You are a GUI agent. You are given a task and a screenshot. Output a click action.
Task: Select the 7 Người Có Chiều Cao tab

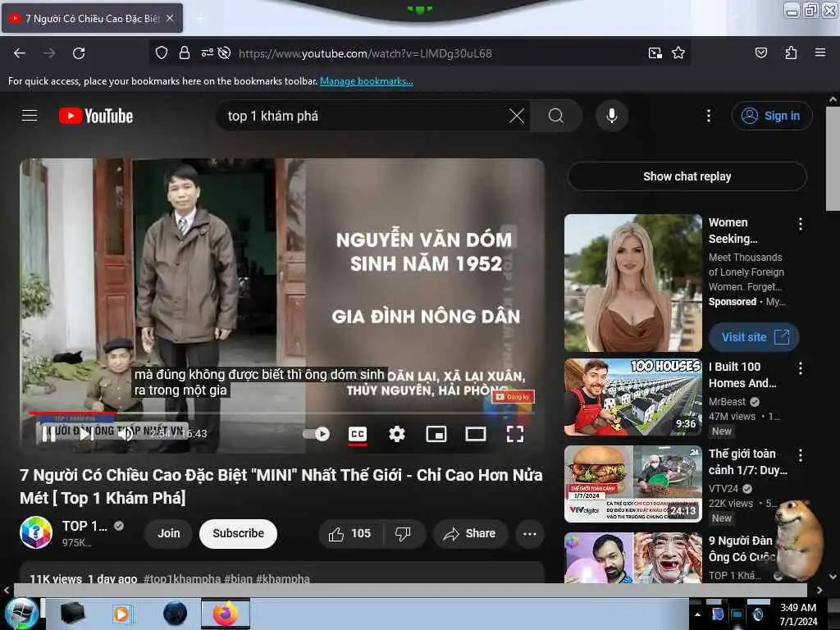(x=93, y=18)
